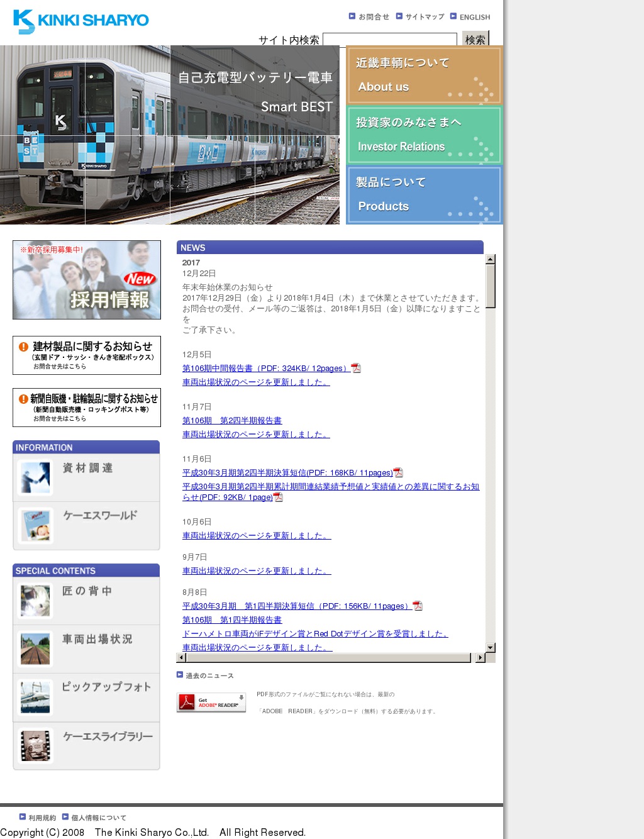This screenshot has height=839, width=644.
Task: Click the orange alert icon in 新聞自販機 notice
Action: pyautogui.click(x=24, y=399)
